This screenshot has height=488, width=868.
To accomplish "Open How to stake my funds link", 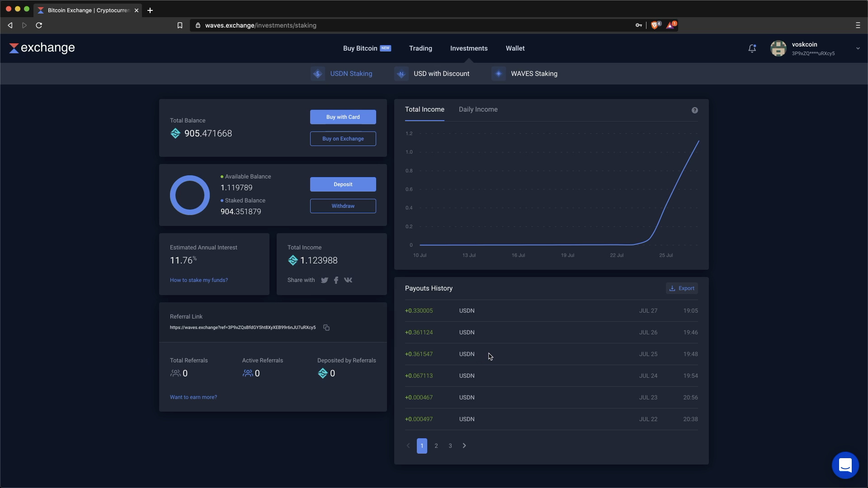I will click(x=199, y=280).
